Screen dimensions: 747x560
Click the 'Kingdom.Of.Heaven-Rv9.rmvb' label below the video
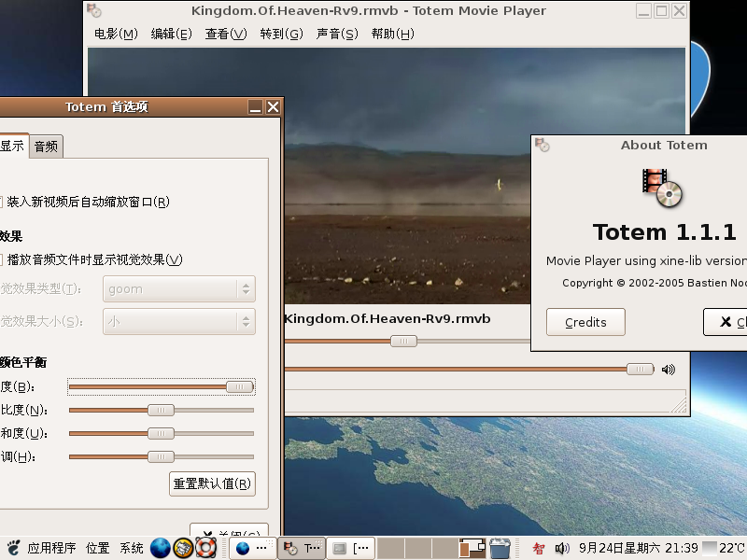coord(388,318)
